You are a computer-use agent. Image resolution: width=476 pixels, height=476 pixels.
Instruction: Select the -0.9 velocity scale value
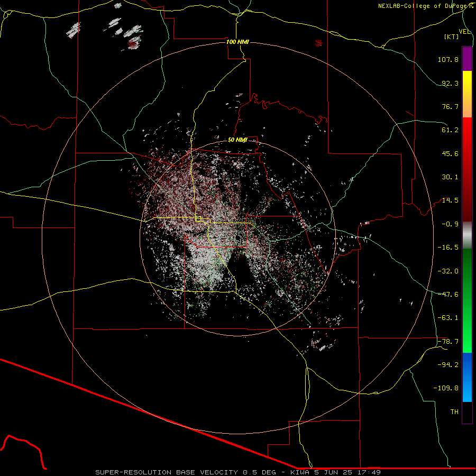pyautogui.click(x=450, y=224)
